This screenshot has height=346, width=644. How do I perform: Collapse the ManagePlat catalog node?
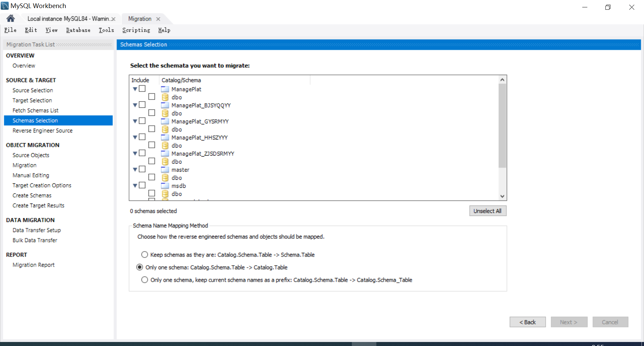(x=135, y=89)
